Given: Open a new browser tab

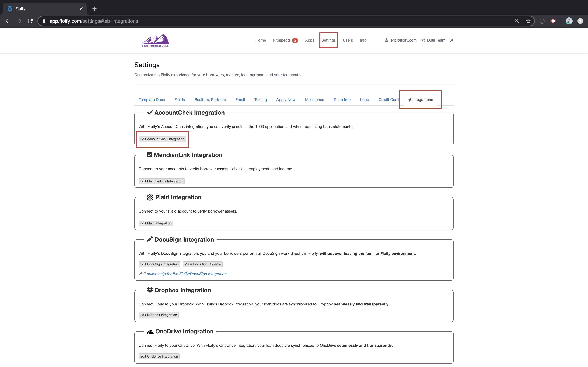Looking at the screenshot, I should pos(94,9).
